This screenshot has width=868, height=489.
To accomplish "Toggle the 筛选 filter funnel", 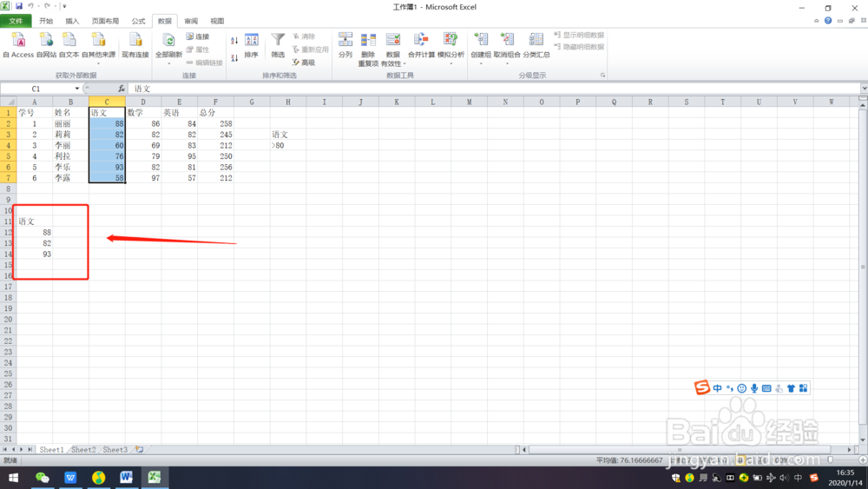I will [278, 45].
